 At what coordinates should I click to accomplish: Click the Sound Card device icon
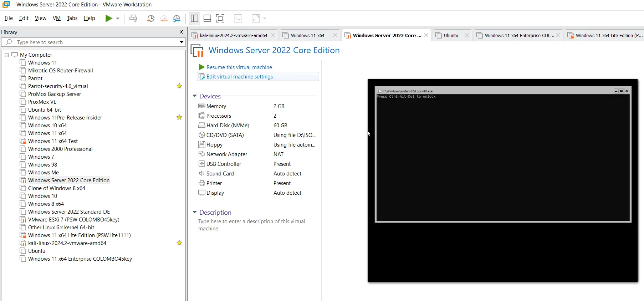(x=202, y=173)
